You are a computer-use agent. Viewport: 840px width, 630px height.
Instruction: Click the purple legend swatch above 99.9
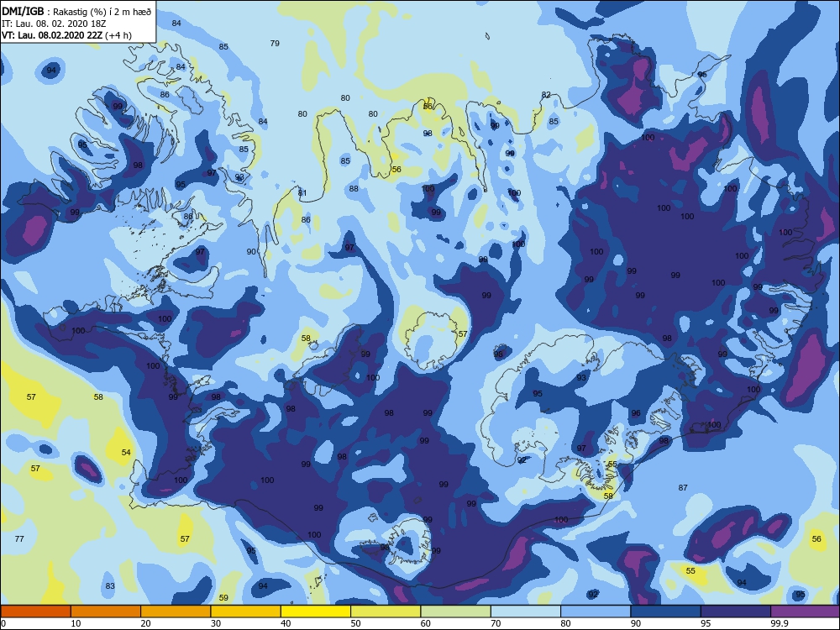[x=806, y=612]
